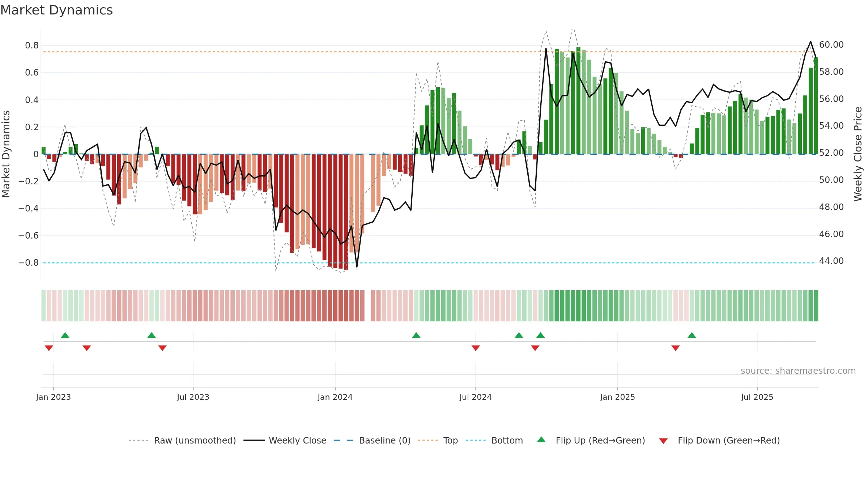Screen dimensions: 868x488
Task: Click the 60.00 price tick label
Action: tap(831, 45)
